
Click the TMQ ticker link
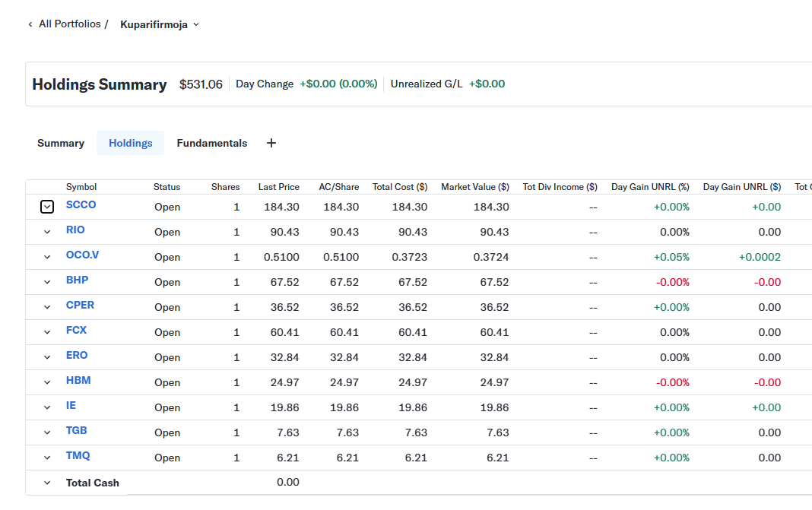pyautogui.click(x=78, y=455)
